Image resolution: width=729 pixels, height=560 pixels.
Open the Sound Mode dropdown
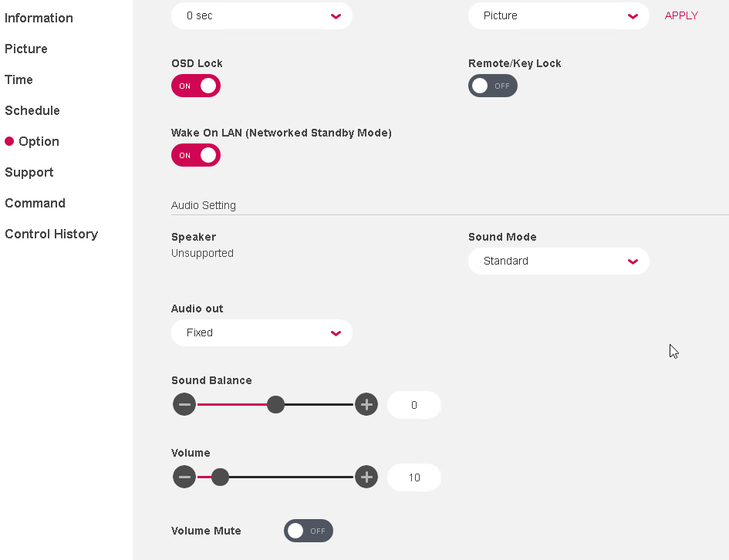[x=559, y=261]
